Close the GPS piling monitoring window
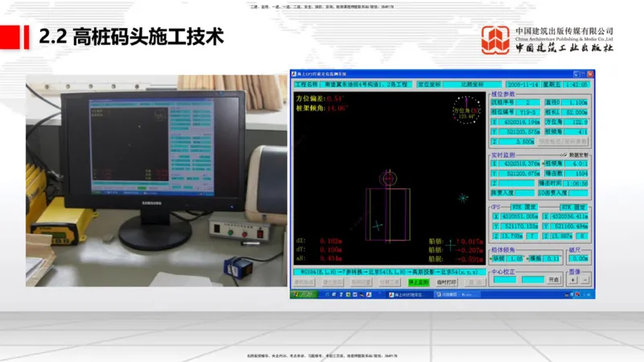The image size is (644, 362). pos(590,74)
